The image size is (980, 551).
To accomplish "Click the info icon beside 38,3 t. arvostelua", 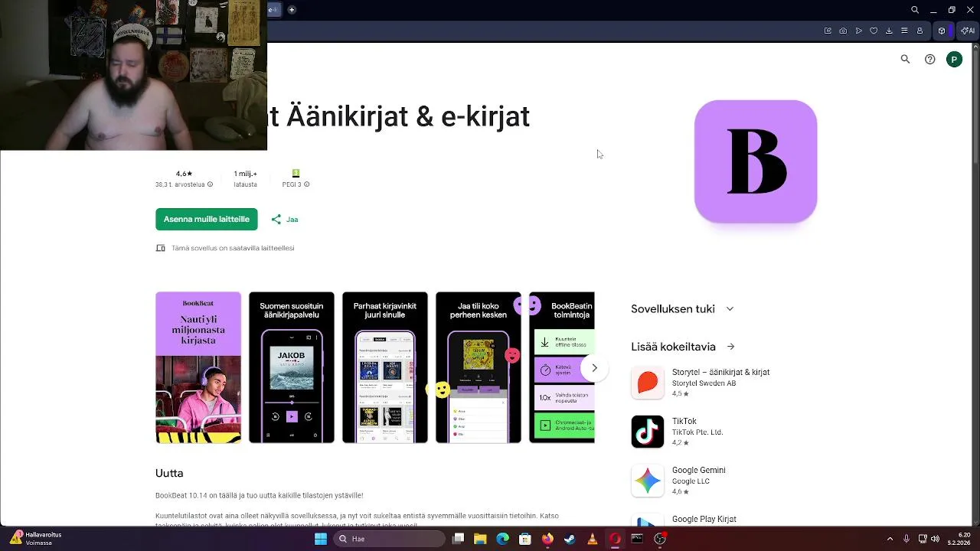I will (210, 184).
